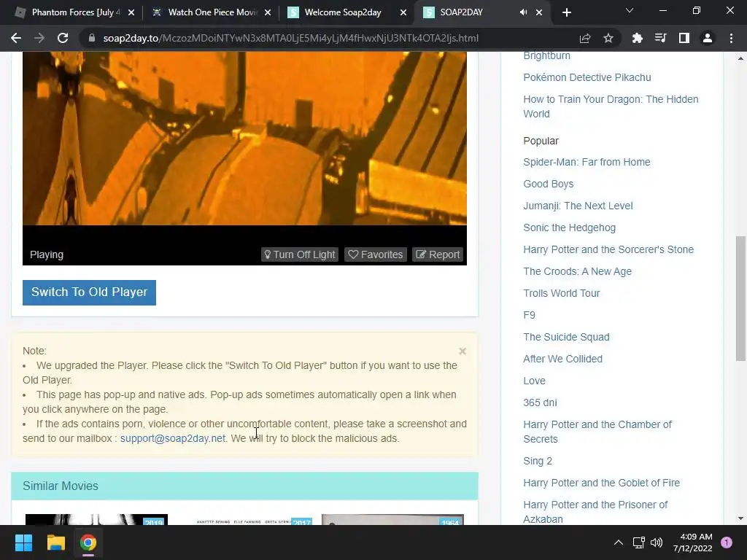The height and width of the screenshot is (560, 747).
Task: Click scrollbar down arrow
Action: 740,518
